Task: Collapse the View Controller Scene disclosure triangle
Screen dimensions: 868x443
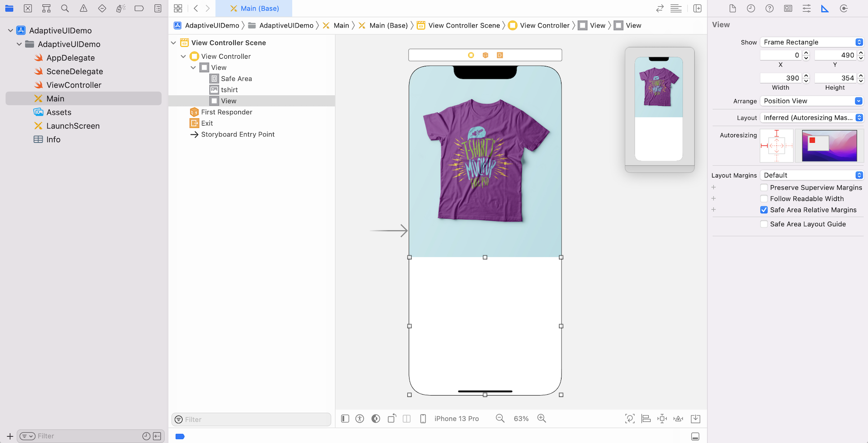Action: pyautogui.click(x=174, y=43)
